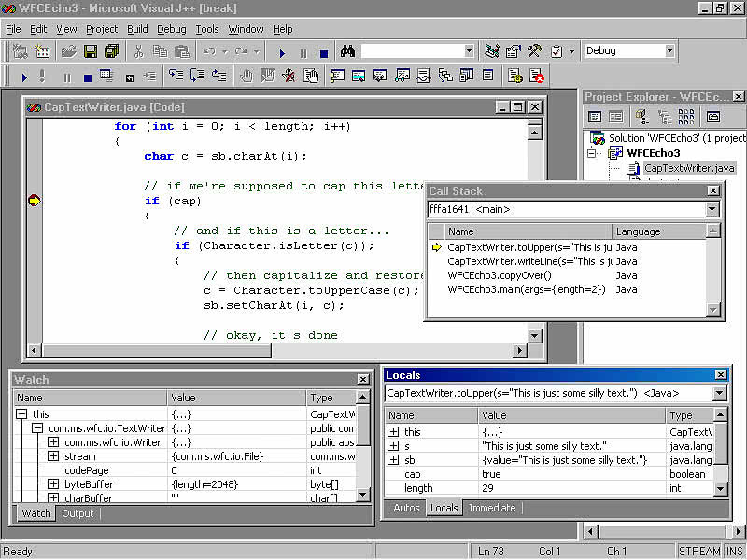Open the Find text combo box dropdown
747x560 pixels.
(470, 51)
